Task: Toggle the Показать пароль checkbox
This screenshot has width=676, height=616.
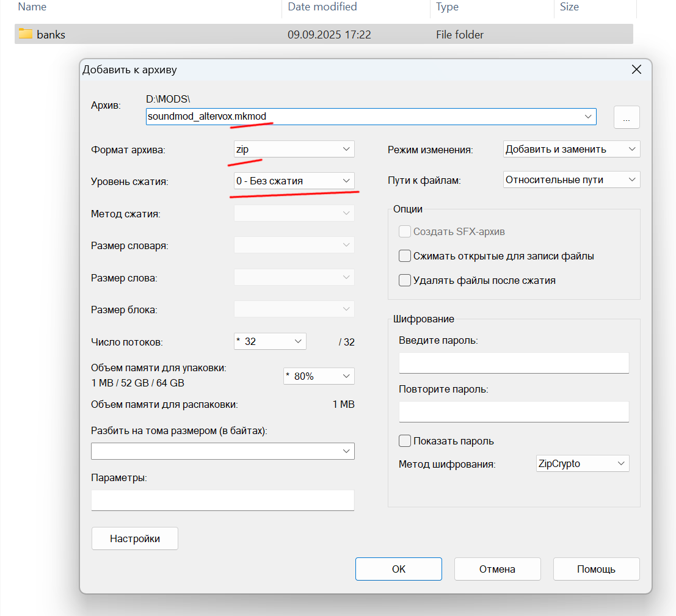Action: pyautogui.click(x=404, y=441)
